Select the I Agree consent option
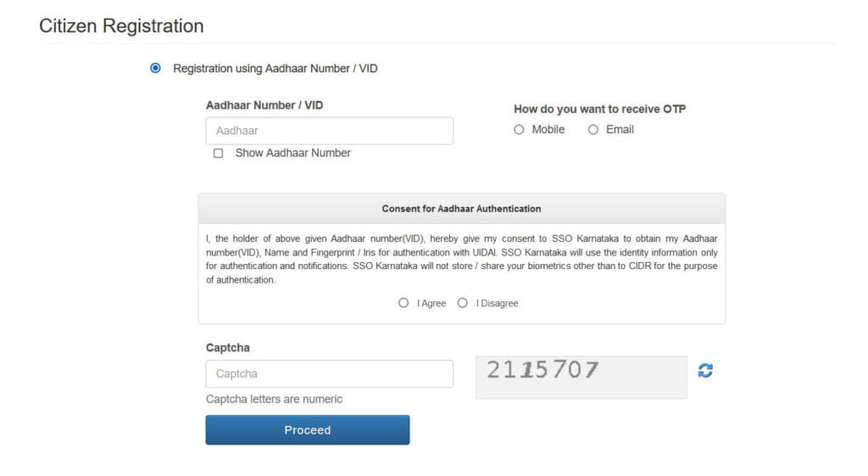The height and width of the screenshot is (476, 868). coord(403,303)
